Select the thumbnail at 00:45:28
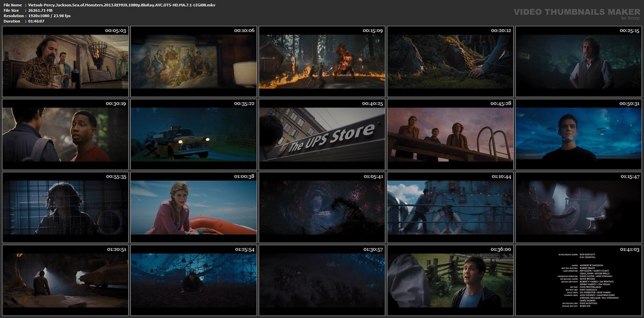Image resolution: width=644 pixels, height=318 pixels. pyautogui.click(x=450, y=134)
